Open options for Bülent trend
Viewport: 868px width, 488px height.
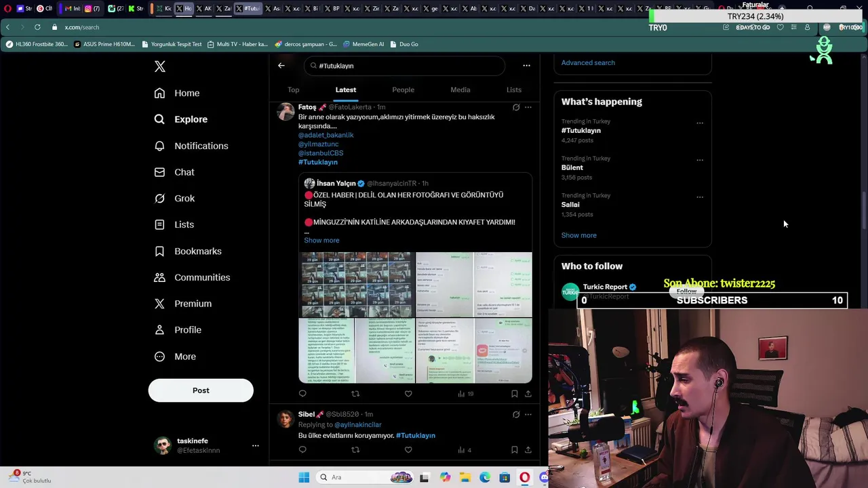(700, 160)
